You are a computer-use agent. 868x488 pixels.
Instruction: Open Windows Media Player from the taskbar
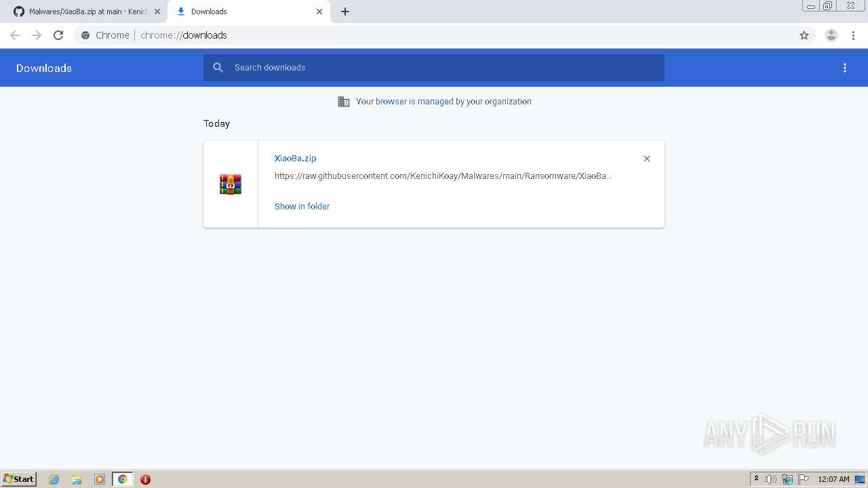tap(100, 479)
